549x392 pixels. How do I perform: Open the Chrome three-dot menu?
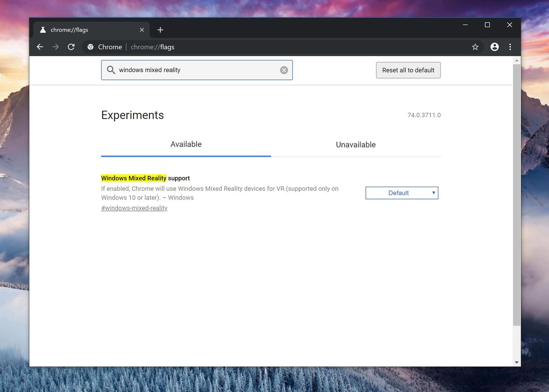(510, 47)
